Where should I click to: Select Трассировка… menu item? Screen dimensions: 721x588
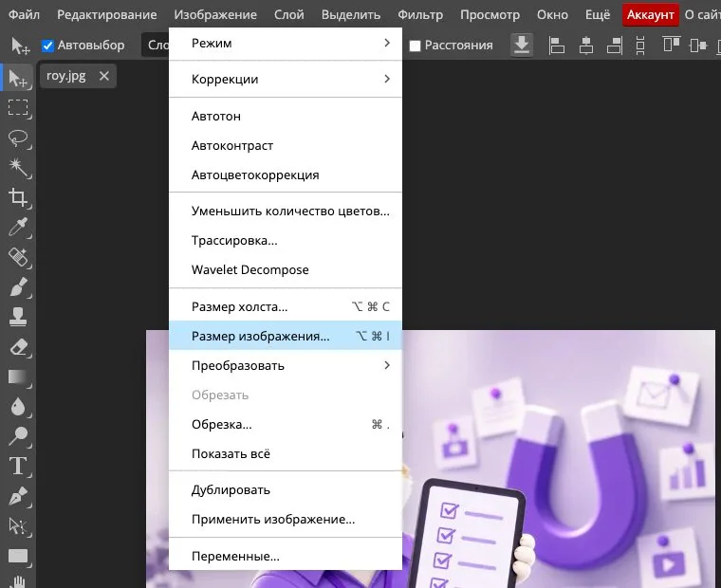pyautogui.click(x=286, y=241)
